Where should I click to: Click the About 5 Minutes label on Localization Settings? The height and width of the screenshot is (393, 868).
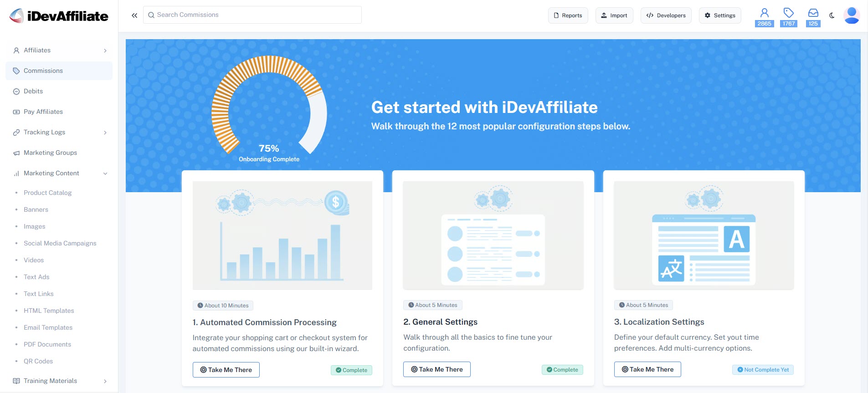click(644, 305)
